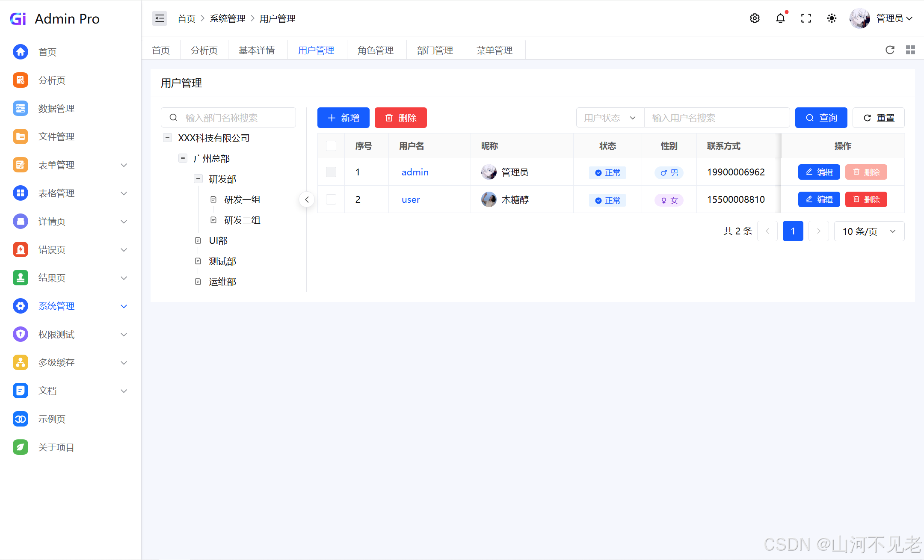This screenshot has height=560, width=924.
Task: Open 数据管理 in the sidebar
Action: 56,108
